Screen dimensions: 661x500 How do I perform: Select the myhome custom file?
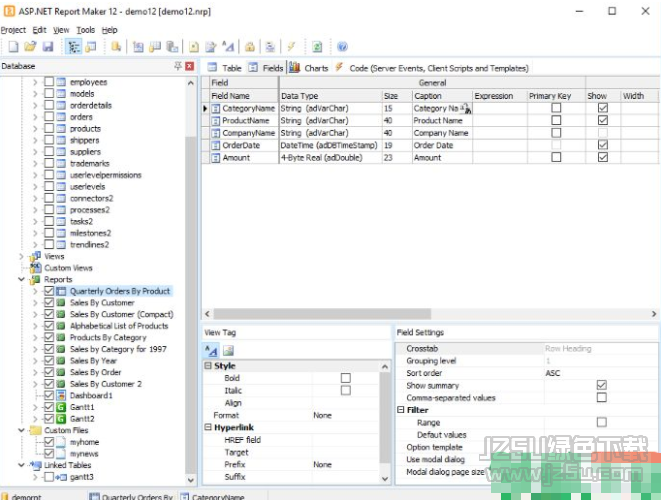(x=84, y=442)
